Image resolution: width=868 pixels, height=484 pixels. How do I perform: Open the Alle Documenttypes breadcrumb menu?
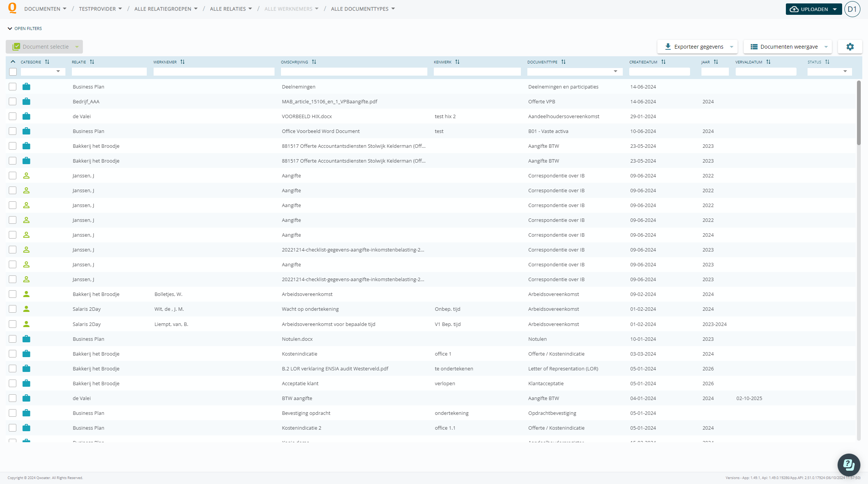[x=363, y=9]
